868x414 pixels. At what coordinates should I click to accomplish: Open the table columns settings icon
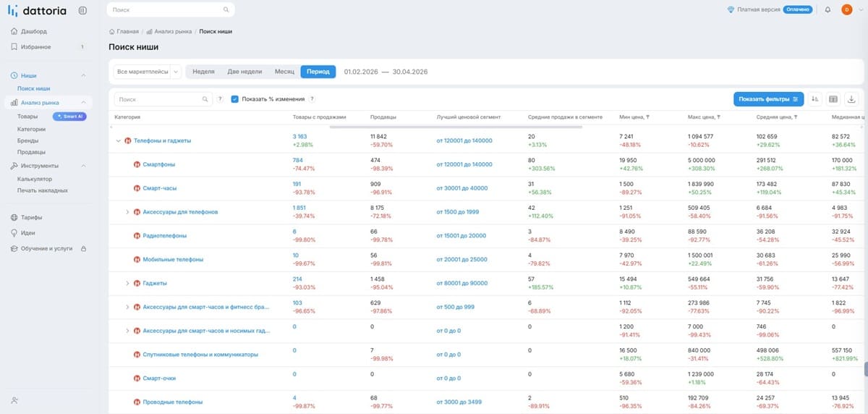click(833, 99)
